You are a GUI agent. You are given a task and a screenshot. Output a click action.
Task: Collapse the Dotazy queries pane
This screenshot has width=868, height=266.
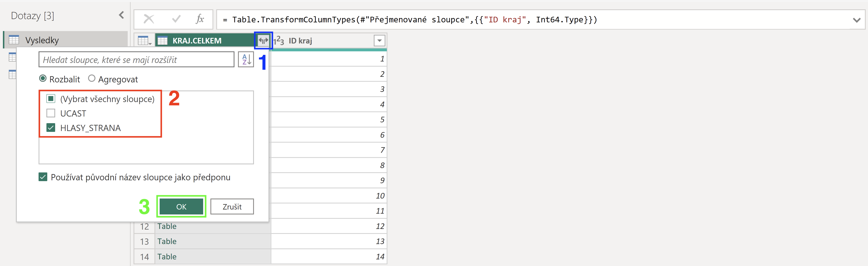click(x=122, y=15)
